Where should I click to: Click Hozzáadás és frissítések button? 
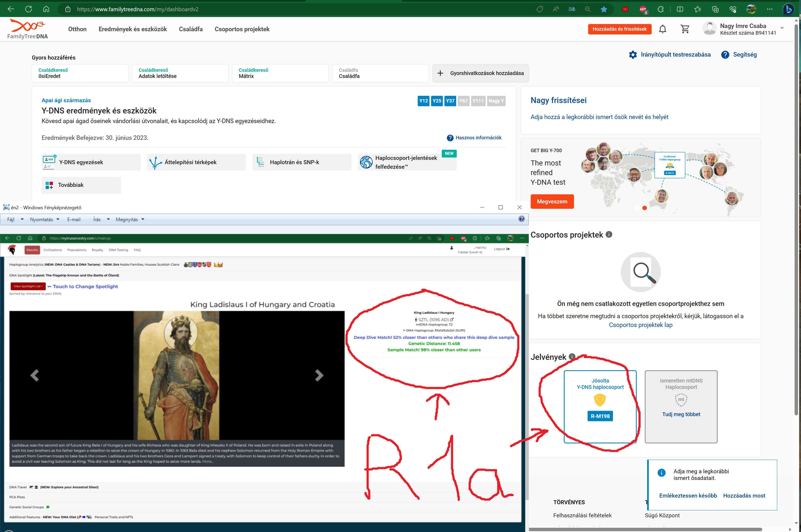[x=619, y=29]
